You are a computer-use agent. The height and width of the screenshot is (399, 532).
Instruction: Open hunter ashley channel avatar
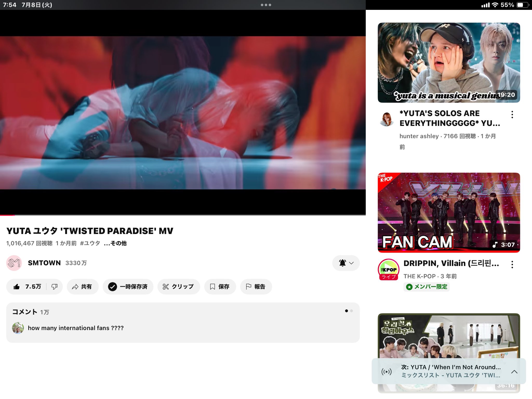pyautogui.click(x=387, y=119)
